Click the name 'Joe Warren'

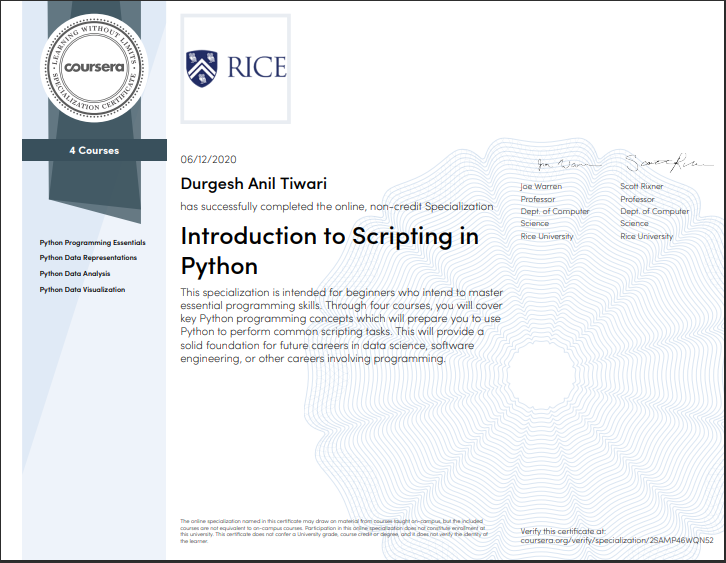[541, 186]
